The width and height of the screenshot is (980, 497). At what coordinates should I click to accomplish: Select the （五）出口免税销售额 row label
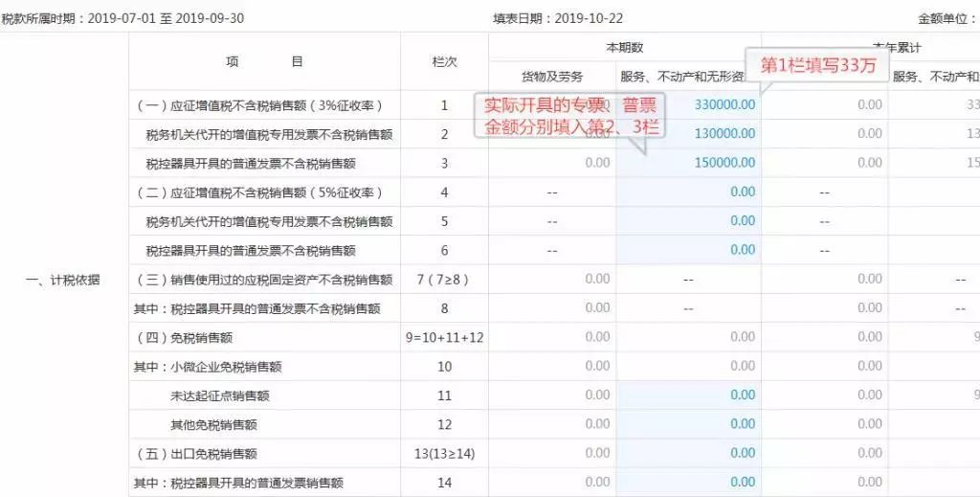pyautogui.click(x=196, y=454)
